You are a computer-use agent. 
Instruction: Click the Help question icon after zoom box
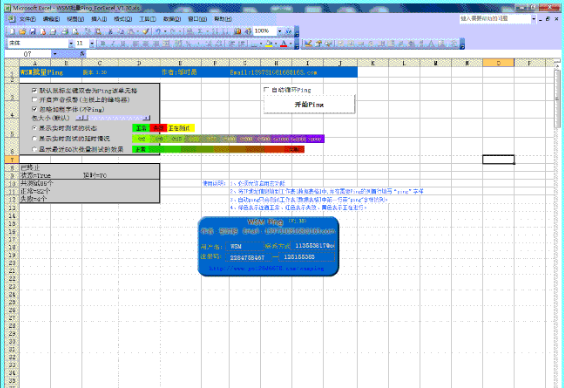tap(288, 32)
